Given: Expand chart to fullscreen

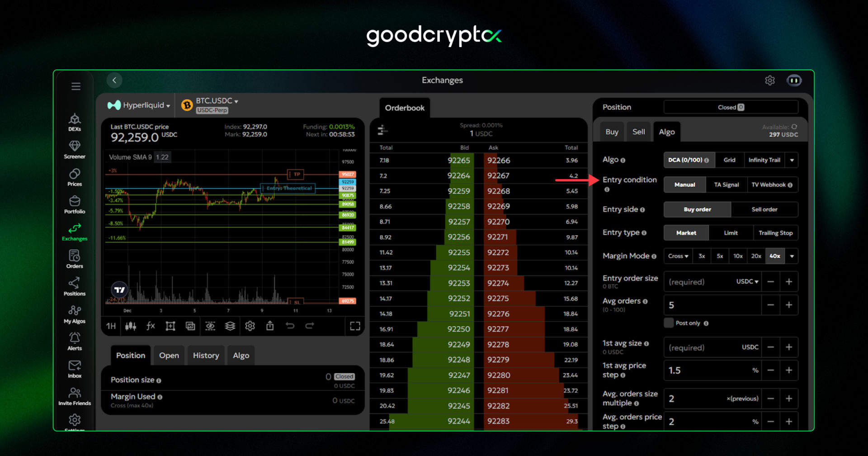Looking at the screenshot, I should point(355,326).
